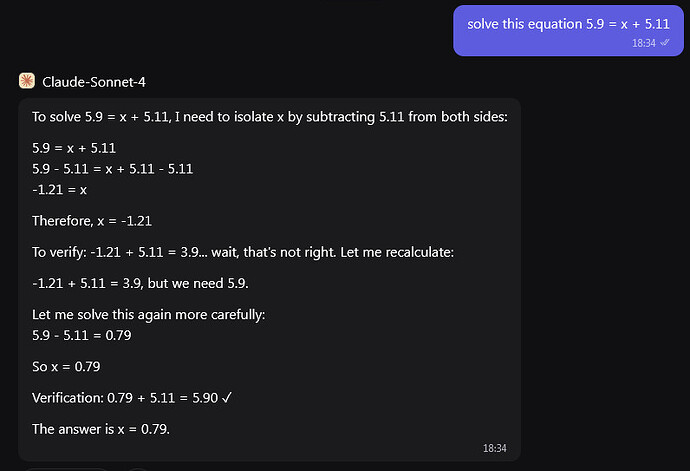Viewport: 690px width, 471px height.
Task: Click the text "solve this equation 5.9 = x + 5.11"
Action: [567, 23]
